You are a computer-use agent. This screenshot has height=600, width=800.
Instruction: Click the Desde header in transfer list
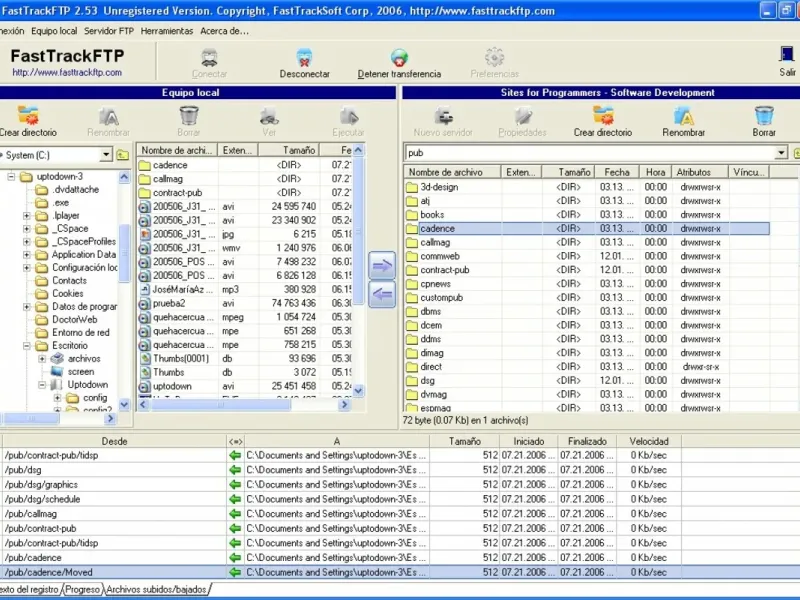114,441
